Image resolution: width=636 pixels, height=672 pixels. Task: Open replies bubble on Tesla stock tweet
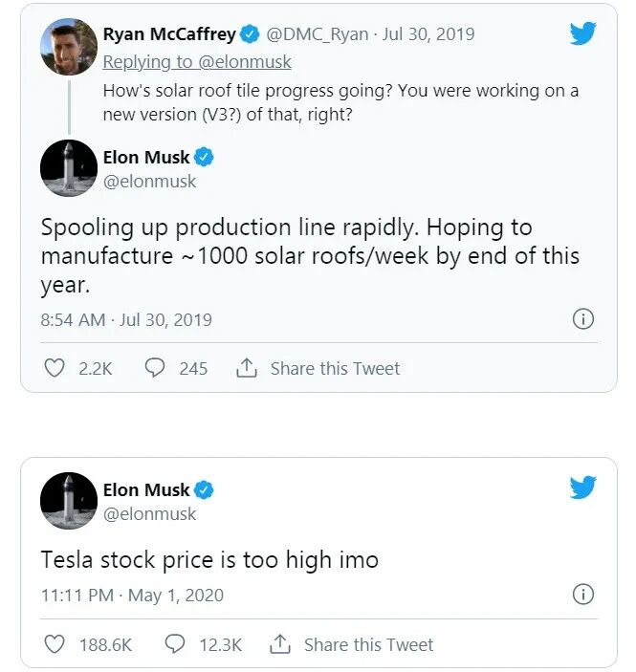pyautogui.click(x=174, y=644)
